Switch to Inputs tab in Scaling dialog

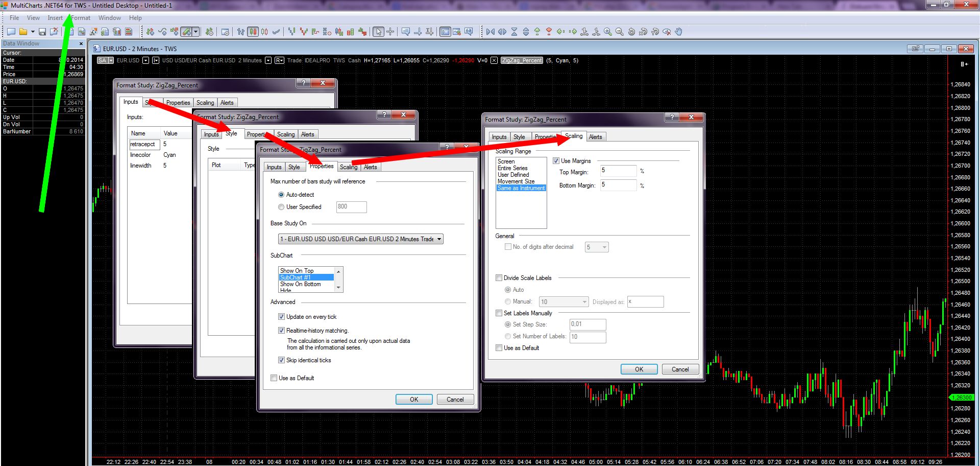coord(499,137)
